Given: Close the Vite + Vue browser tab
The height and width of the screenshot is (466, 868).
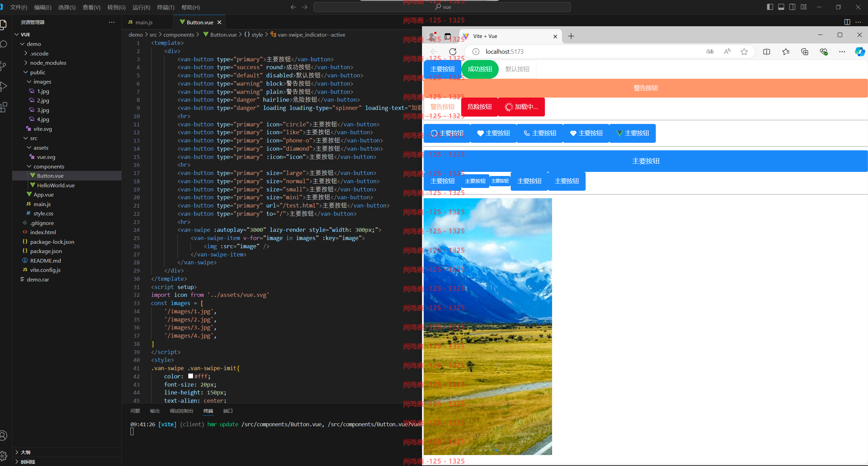Looking at the screenshot, I should (x=555, y=36).
